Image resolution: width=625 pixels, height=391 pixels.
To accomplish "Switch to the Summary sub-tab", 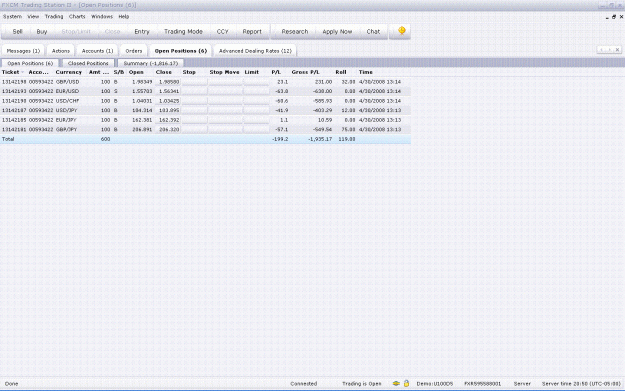I will [x=151, y=63].
